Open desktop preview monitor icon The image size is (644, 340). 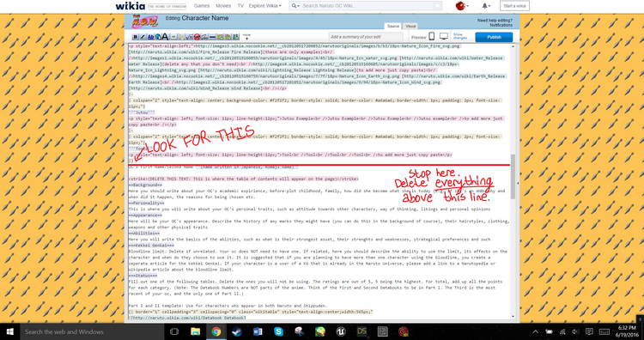(444, 37)
